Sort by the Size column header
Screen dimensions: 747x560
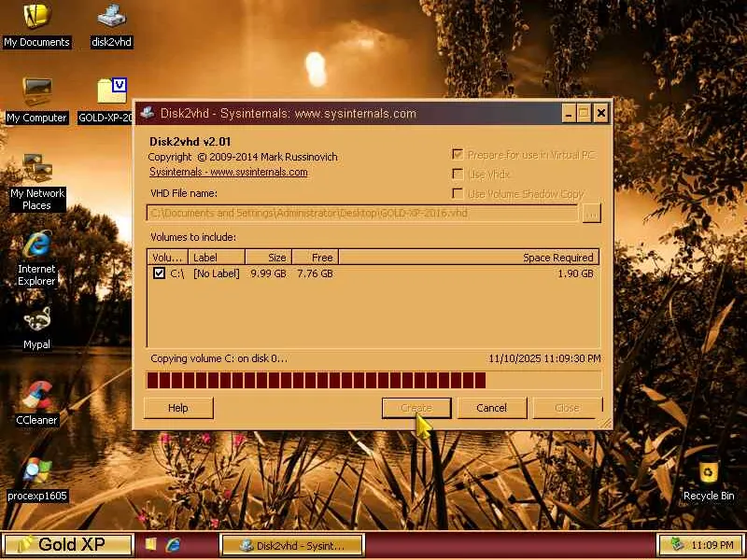click(268, 258)
